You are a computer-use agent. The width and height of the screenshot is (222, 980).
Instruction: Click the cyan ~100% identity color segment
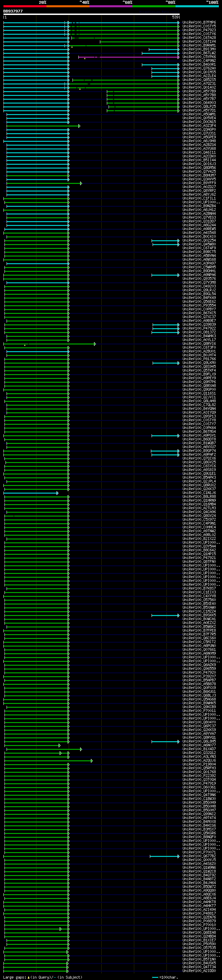(x=197, y=6)
